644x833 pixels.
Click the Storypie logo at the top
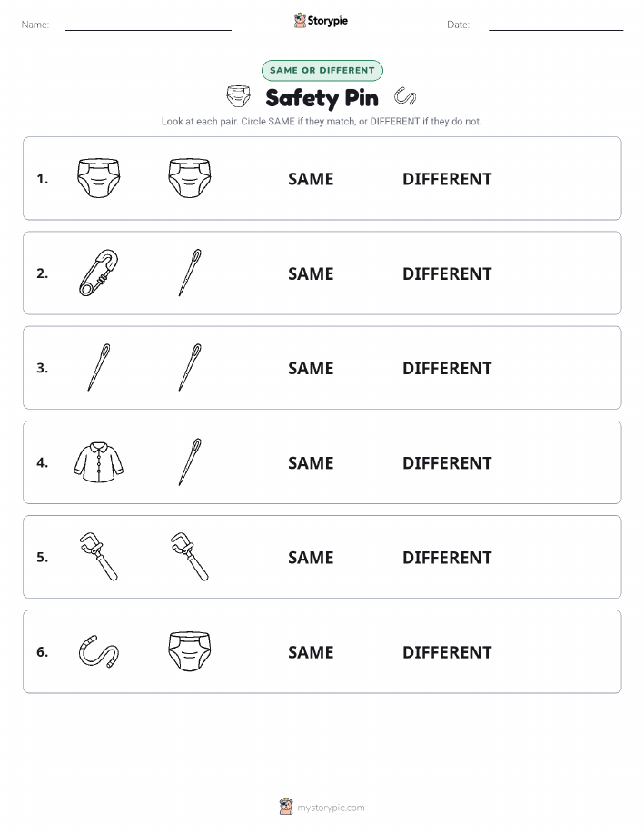(x=321, y=21)
